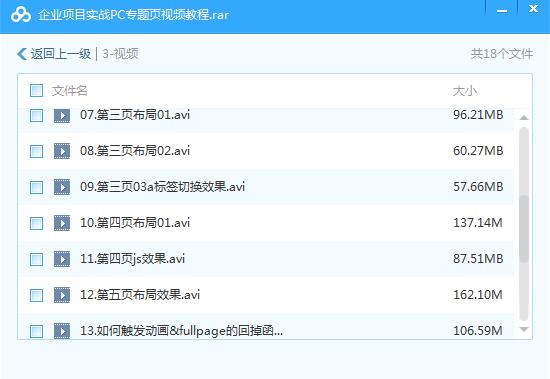Select file name 12.第五页布局效果.avi
The image size is (550, 379).
coord(140,295)
